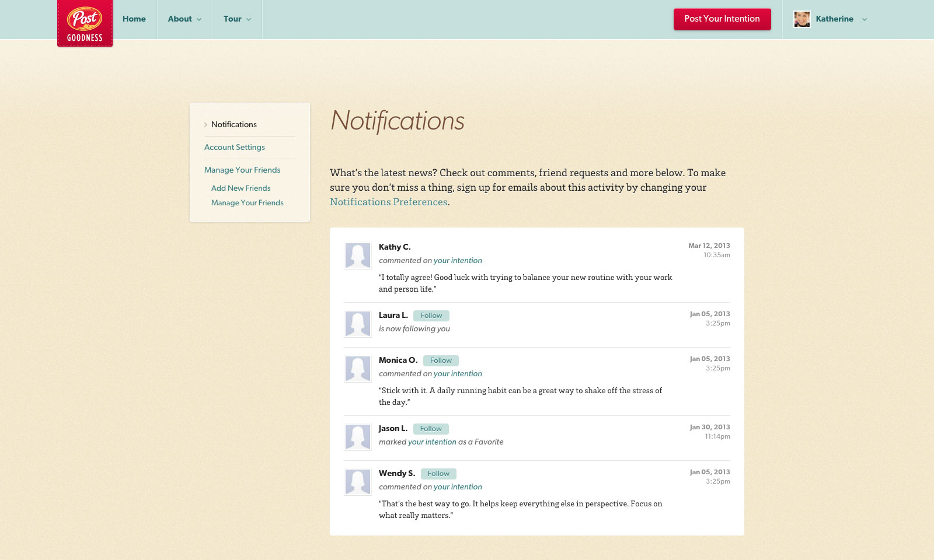
Task: Click Monica's comment starting 'Stick with it'
Action: tap(521, 396)
